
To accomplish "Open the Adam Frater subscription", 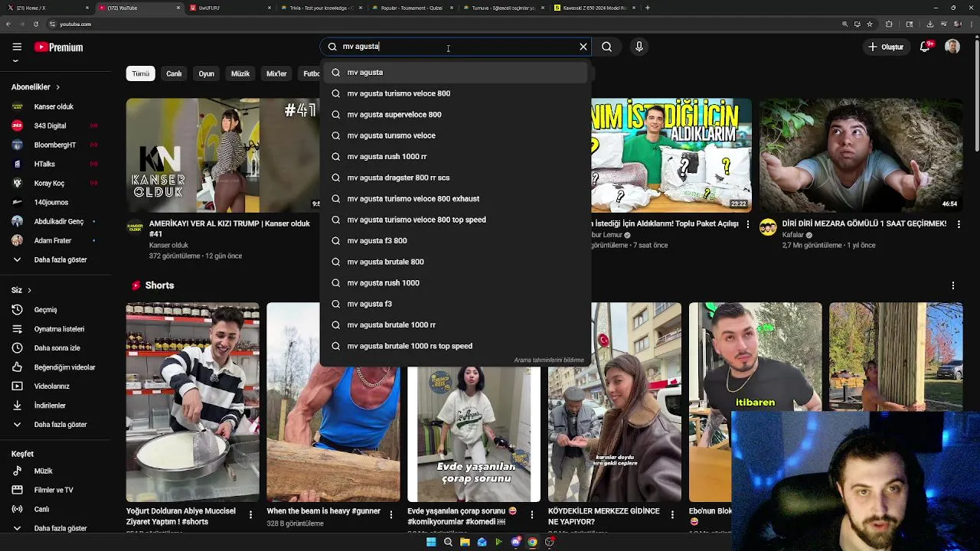I will point(54,240).
